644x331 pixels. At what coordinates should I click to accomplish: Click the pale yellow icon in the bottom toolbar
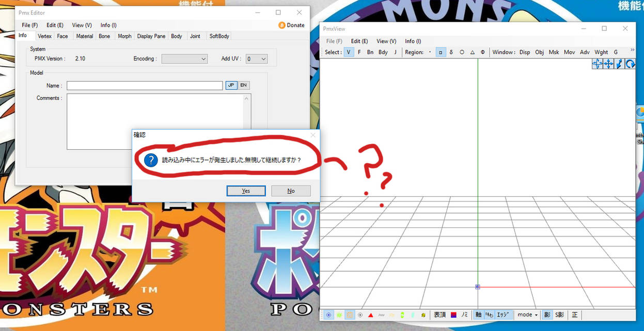391,315
